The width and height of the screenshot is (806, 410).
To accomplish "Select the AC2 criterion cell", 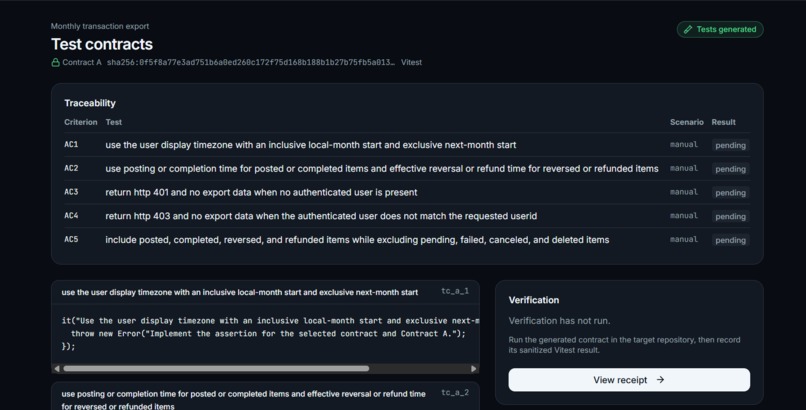I will coord(71,168).
